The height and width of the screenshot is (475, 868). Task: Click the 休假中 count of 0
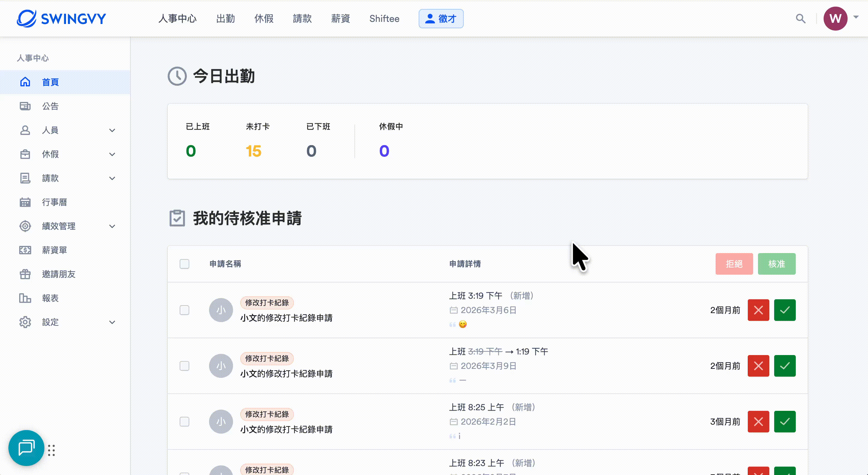pos(384,151)
